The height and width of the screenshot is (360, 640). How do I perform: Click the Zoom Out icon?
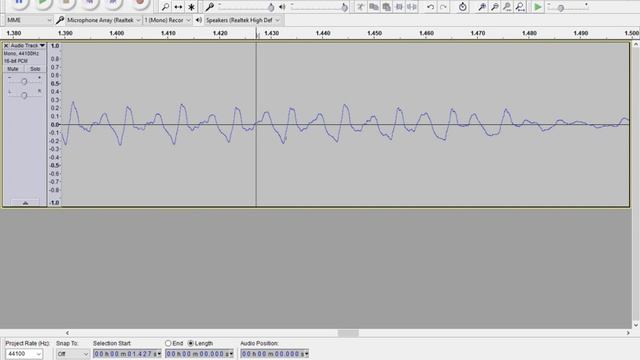click(x=494, y=7)
